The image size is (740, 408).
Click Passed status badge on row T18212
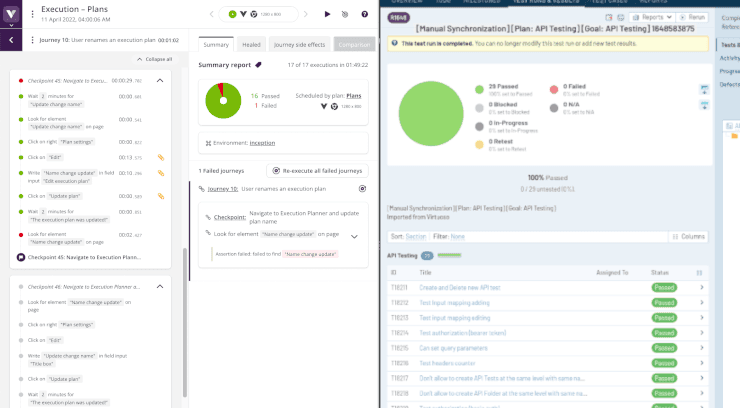[664, 302]
